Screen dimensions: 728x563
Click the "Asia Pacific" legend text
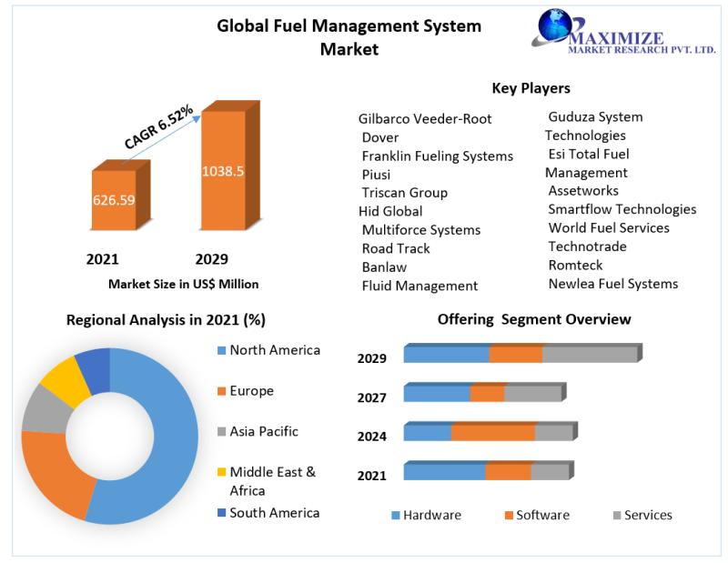264,432
